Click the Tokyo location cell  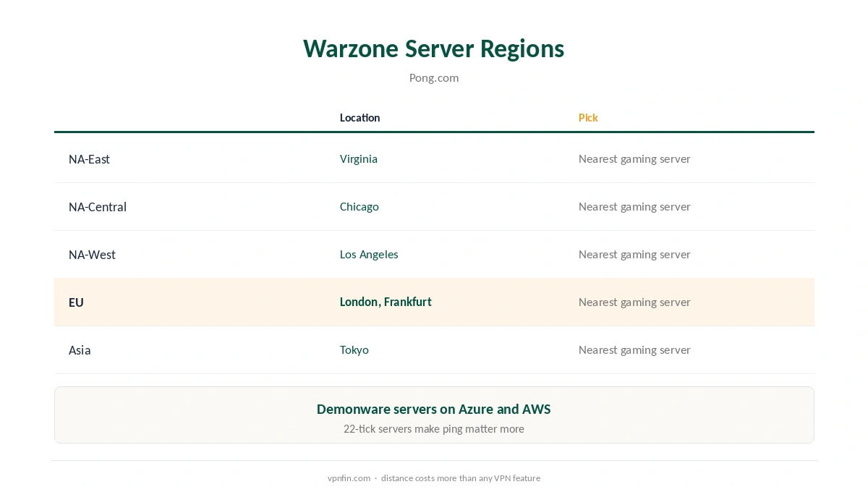(354, 349)
